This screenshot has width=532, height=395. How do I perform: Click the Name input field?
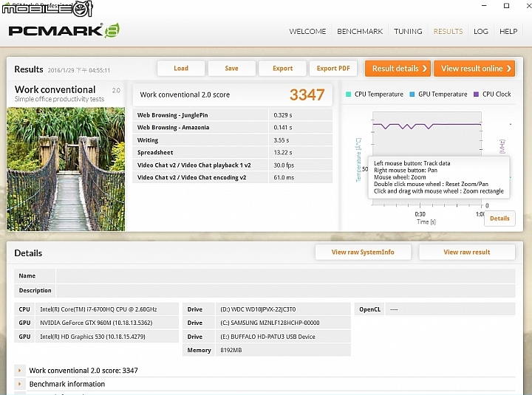point(286,276)
